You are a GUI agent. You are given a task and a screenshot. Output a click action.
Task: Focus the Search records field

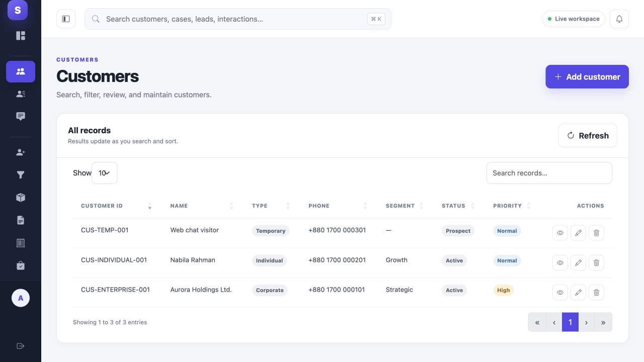549,173
